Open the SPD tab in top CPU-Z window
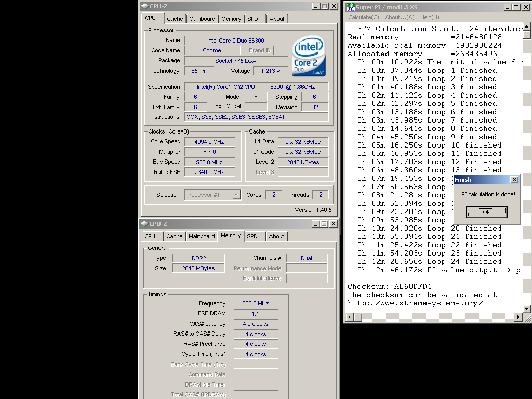Screen dimensions: 532x399 coord(253,19)
